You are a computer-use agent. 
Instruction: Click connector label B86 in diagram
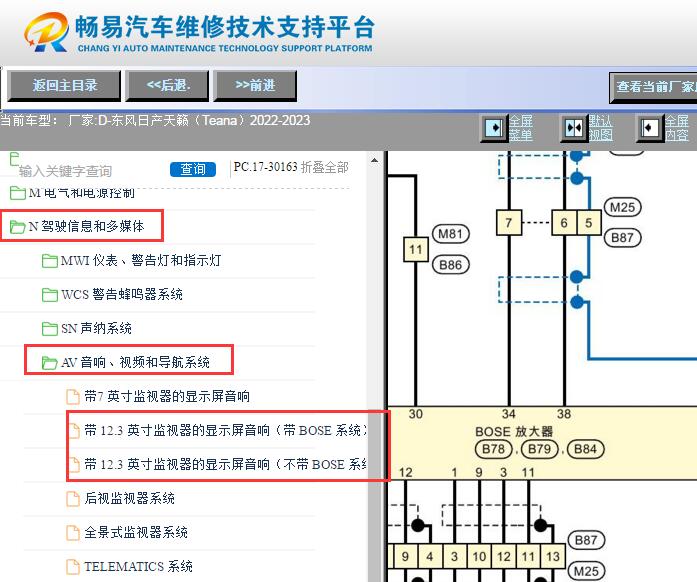pos(451,265)
